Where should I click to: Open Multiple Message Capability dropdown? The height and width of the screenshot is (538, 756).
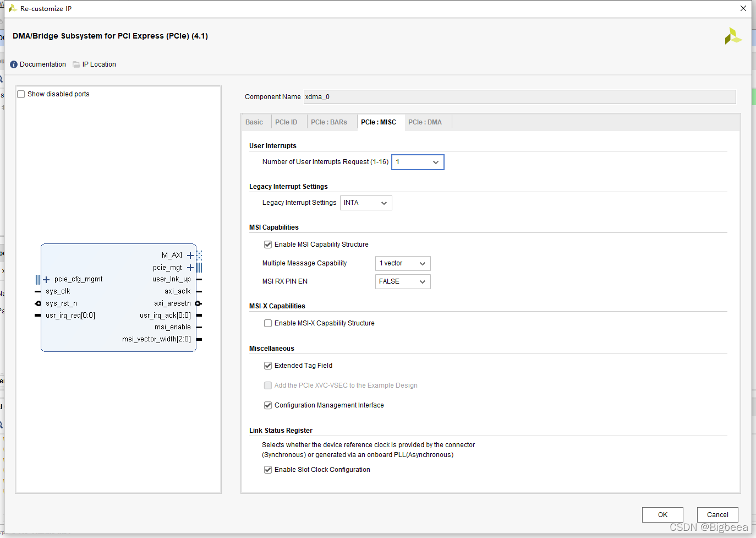click(x=403, y=263)
